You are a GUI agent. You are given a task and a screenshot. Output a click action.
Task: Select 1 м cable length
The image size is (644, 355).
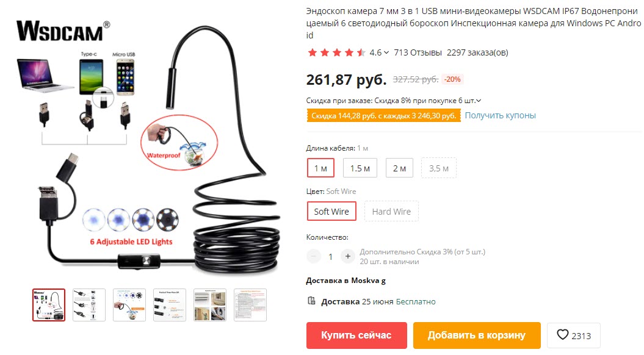click(320, 168)
